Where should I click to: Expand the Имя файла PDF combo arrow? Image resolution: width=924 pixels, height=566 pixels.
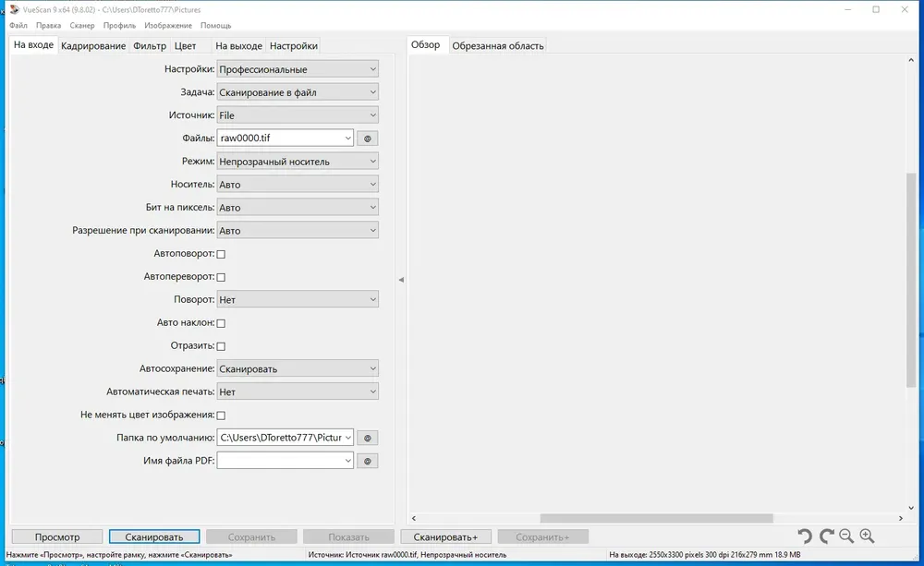[347, 461]
